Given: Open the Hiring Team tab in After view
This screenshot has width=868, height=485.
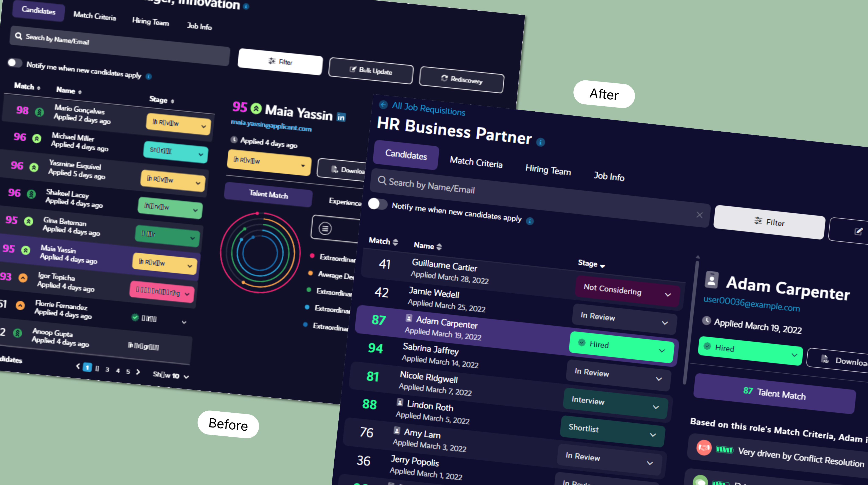Looking at the screenshot, I should coord(548,170).
